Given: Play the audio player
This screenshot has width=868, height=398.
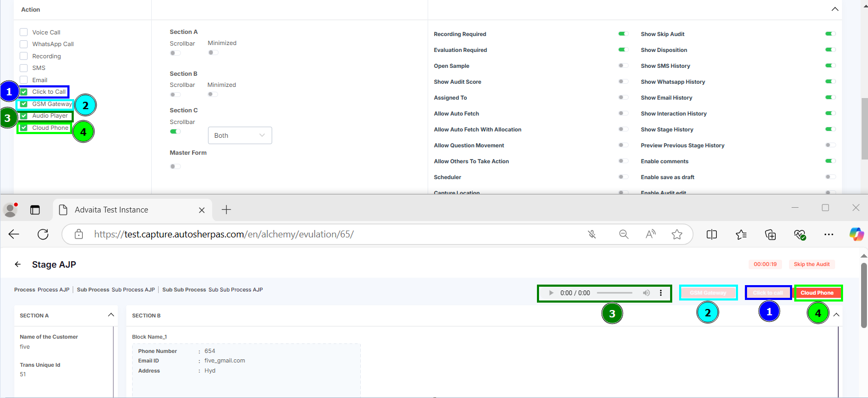Looking at the screenshot, I should click(x=551, y=293).
